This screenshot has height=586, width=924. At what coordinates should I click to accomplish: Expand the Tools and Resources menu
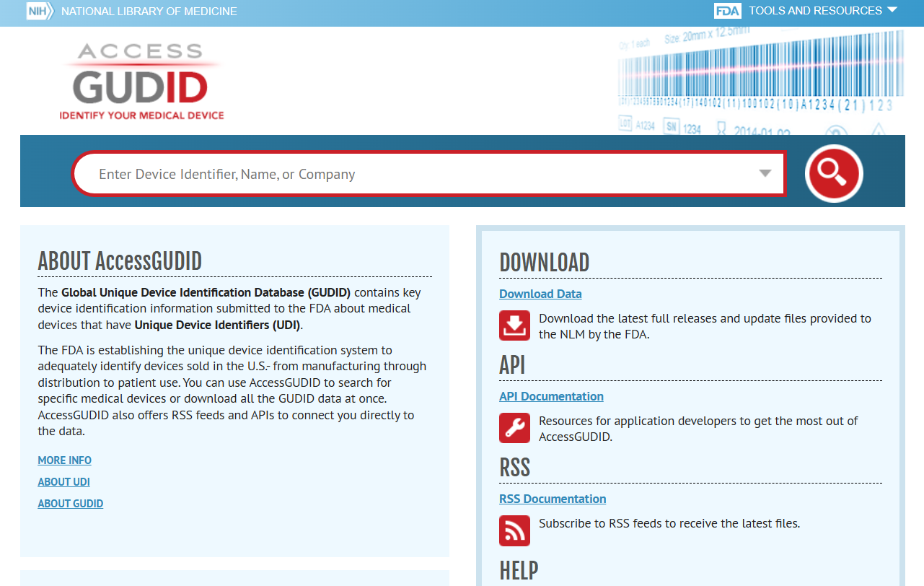pyautogui.click(x=823, y=11)
